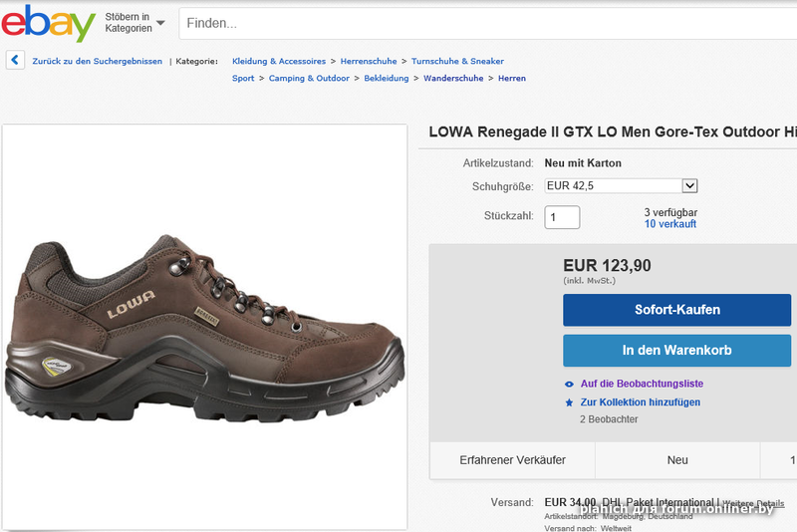The image size is (797, 532).
Task: Open the 10 verkauft link
Action: [670, 224]
